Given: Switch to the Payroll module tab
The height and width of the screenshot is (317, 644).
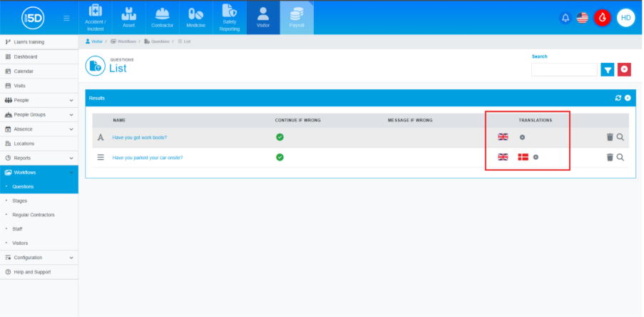Looking at the screenshot, I should (297, 18).
